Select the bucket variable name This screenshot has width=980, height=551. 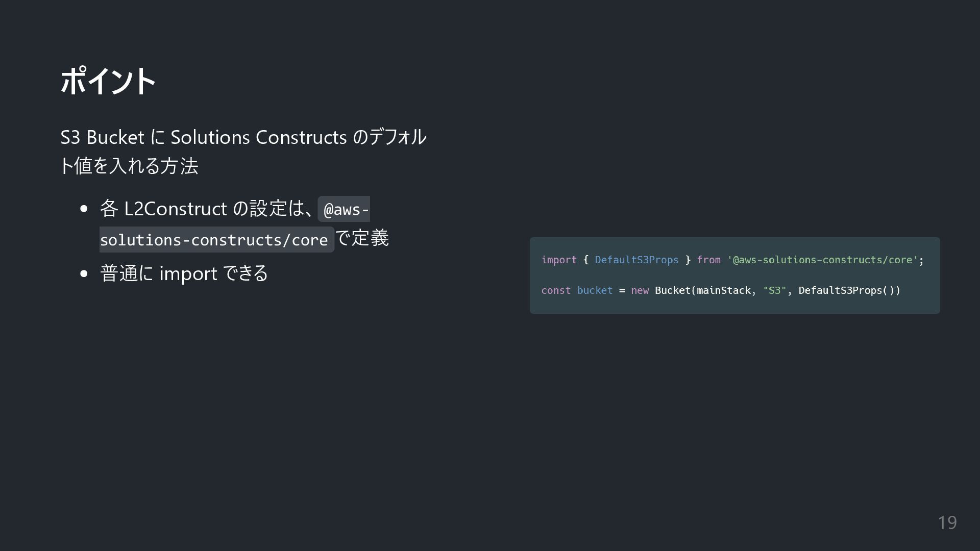[595, 291]
